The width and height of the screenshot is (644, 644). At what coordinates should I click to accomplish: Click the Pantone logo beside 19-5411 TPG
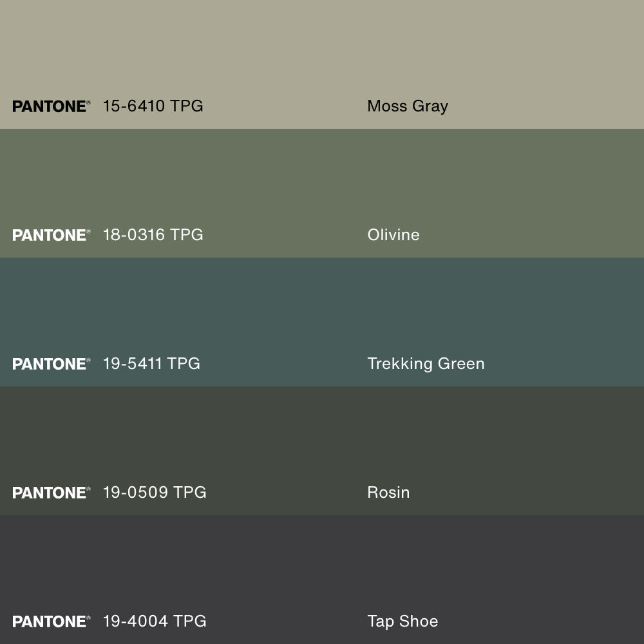(51, 364)
